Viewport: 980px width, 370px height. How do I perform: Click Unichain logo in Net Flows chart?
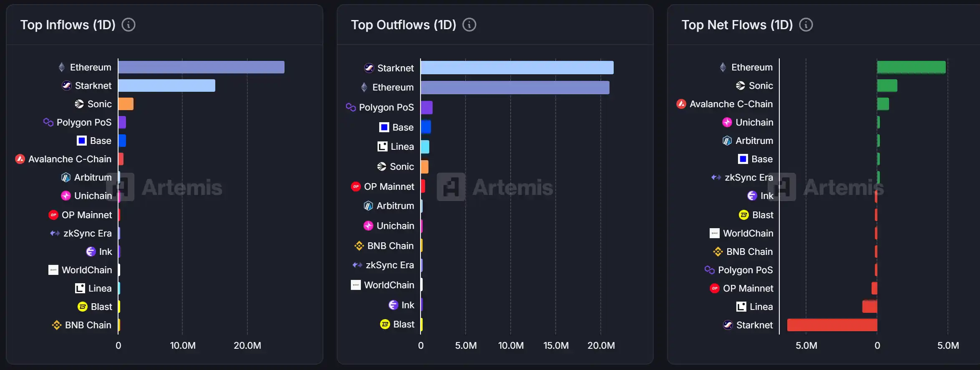727,122
